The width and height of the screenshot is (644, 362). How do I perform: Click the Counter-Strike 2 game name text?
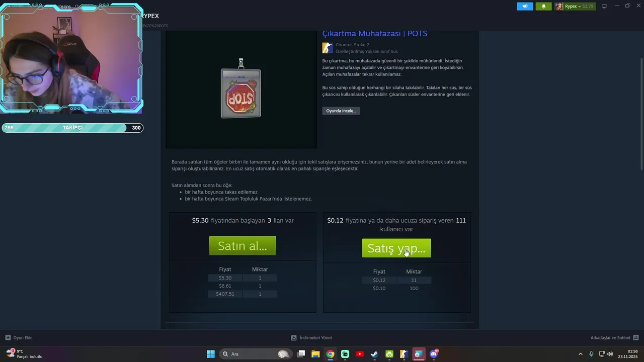click(352, 45)
